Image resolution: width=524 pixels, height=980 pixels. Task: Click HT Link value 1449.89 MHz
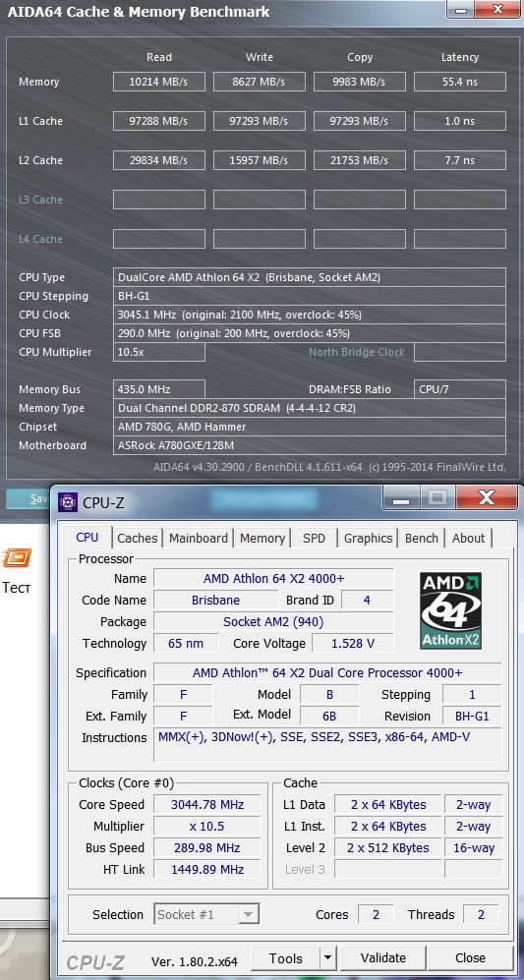pos(207,869)
